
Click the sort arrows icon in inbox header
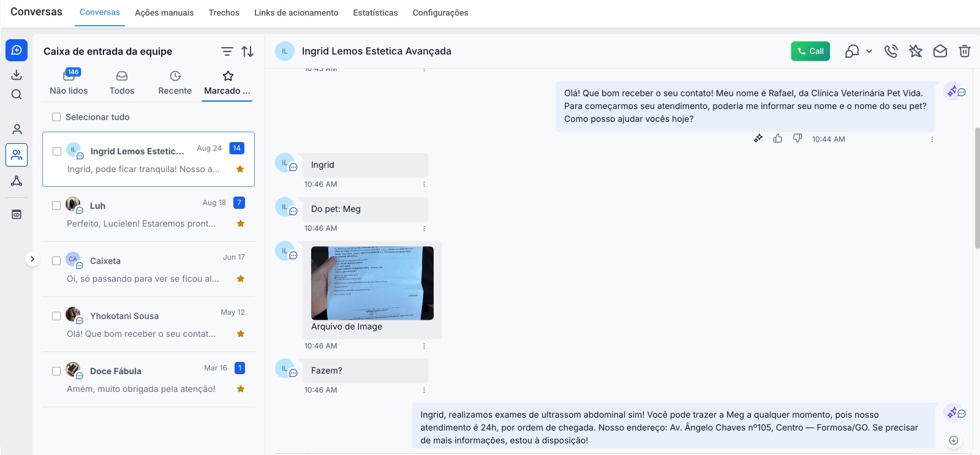(247, 51)
